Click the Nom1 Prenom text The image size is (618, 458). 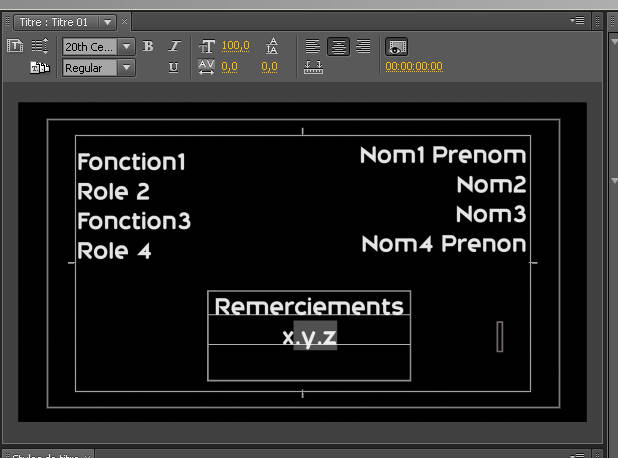click(443, 155)
